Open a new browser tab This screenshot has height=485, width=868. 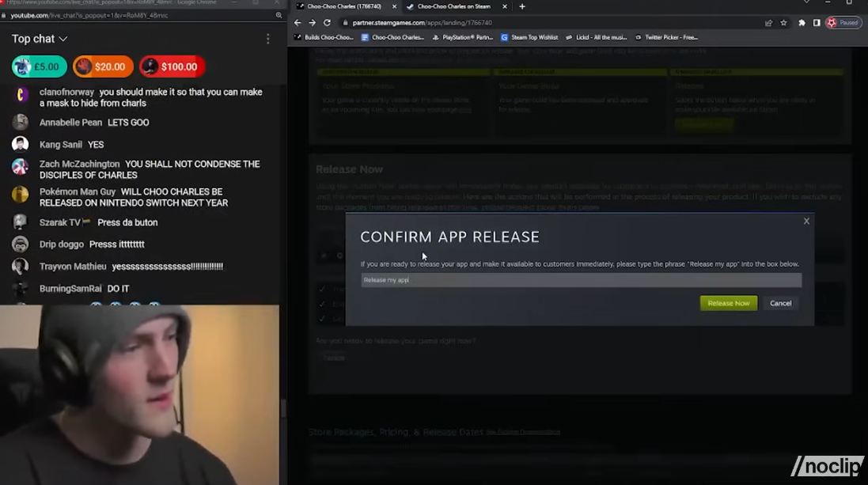[522, 6]
